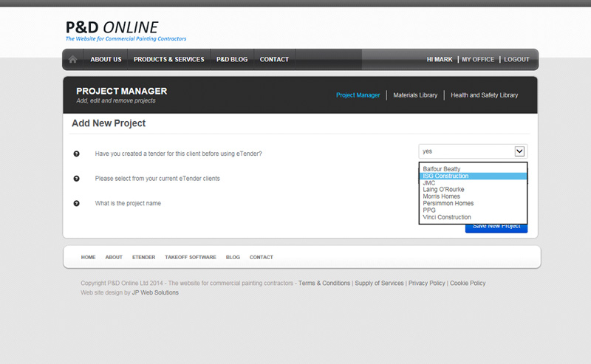
Task: Open footer About link
Action: coord(114,257)
